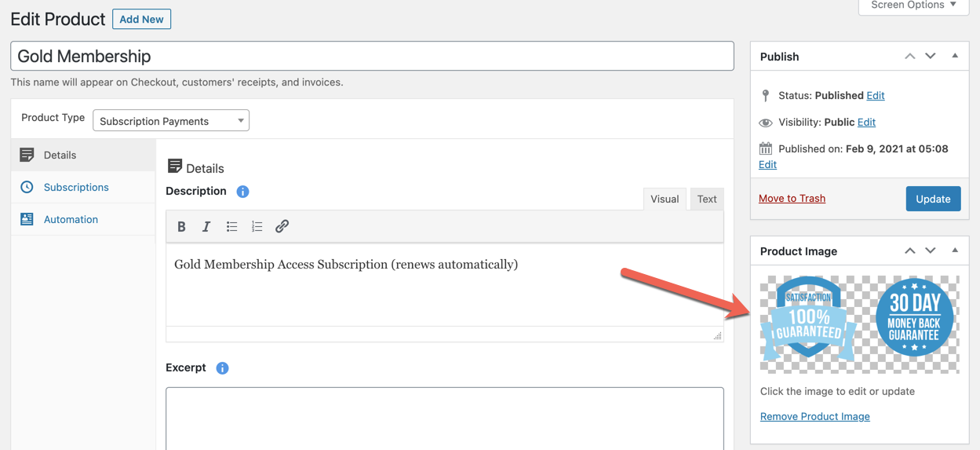Click the Move to Trash link
Screen dimensions: 980x450
coord(792,199)
